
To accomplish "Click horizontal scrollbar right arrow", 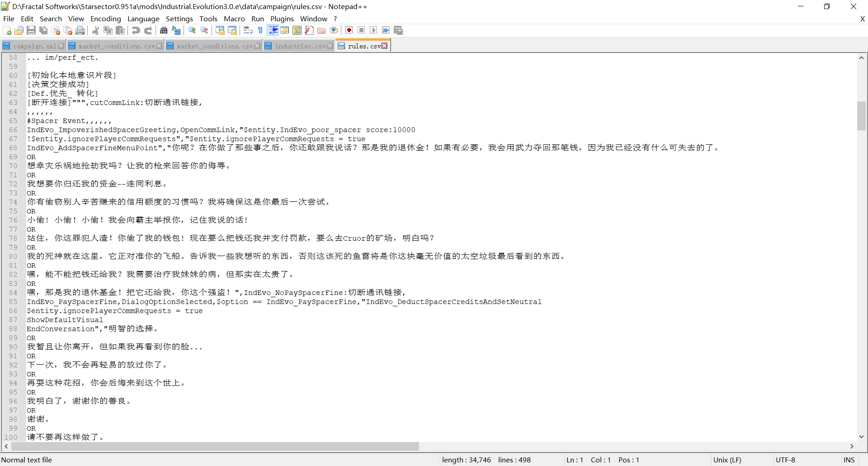I will (852, 447).
